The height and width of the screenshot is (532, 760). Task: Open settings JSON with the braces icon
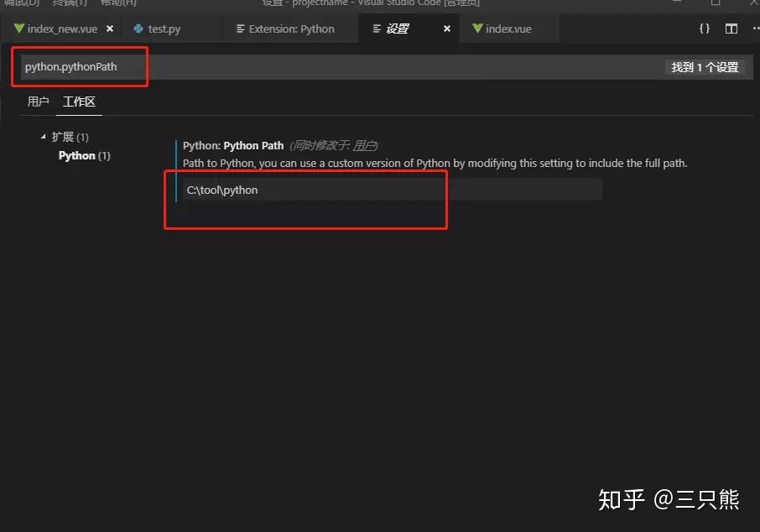pos(705,29)
